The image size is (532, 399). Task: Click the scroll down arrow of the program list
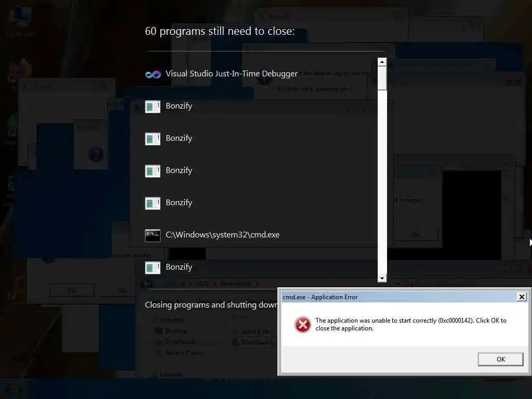pos(382,278)
